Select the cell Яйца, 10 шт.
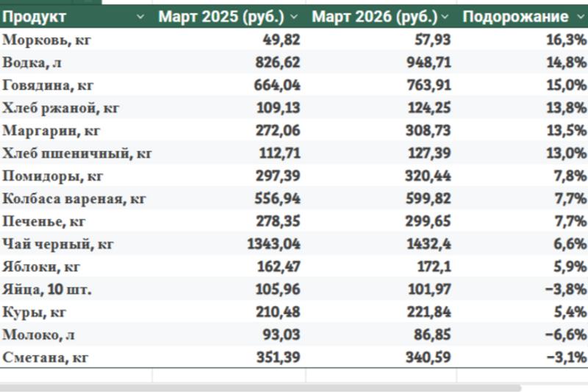 (47, 290)
